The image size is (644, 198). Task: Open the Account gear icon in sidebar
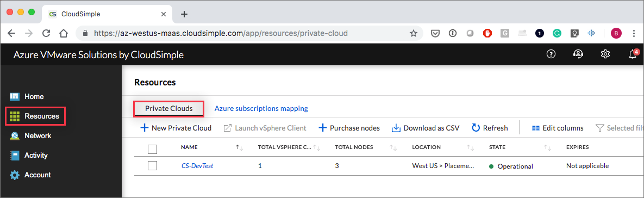(x=15, y=175)
